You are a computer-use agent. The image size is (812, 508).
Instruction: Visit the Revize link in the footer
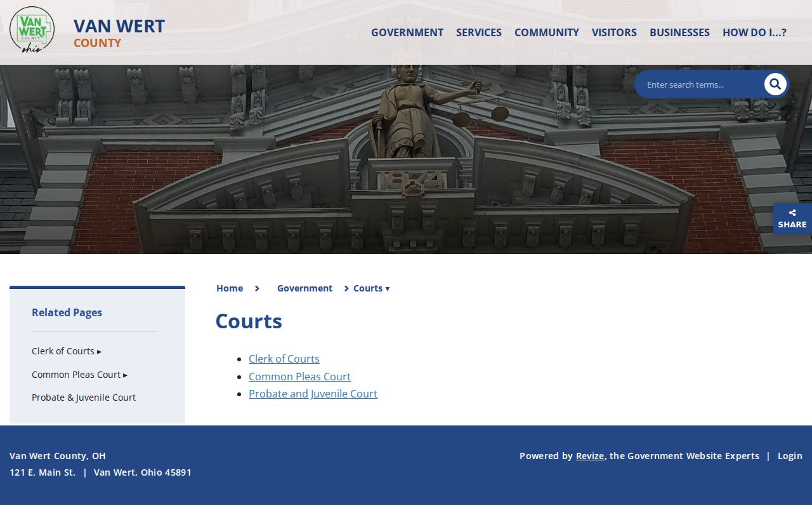590,456
